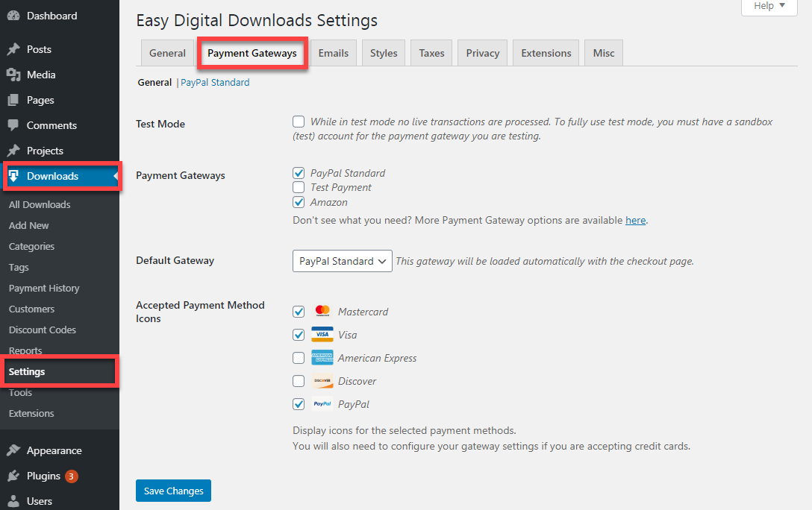Click the Dashboard gauge icon
The height and width of the screenshot is (510, 812).
tap(13, 16)
